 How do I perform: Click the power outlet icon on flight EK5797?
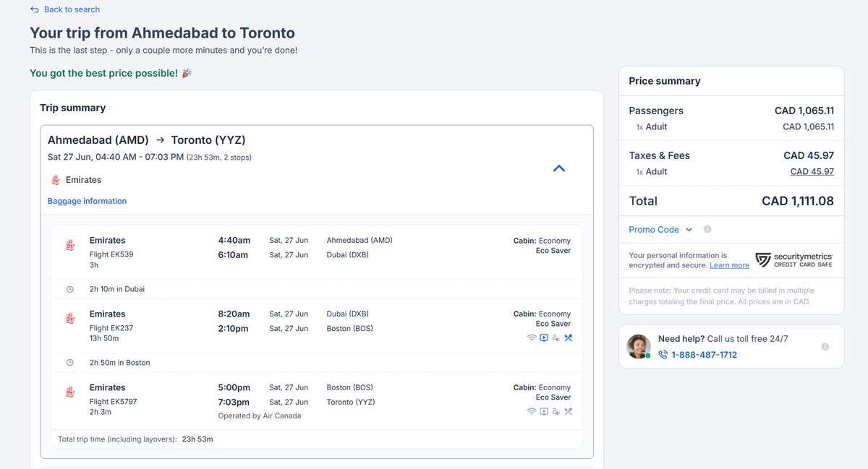556,411
